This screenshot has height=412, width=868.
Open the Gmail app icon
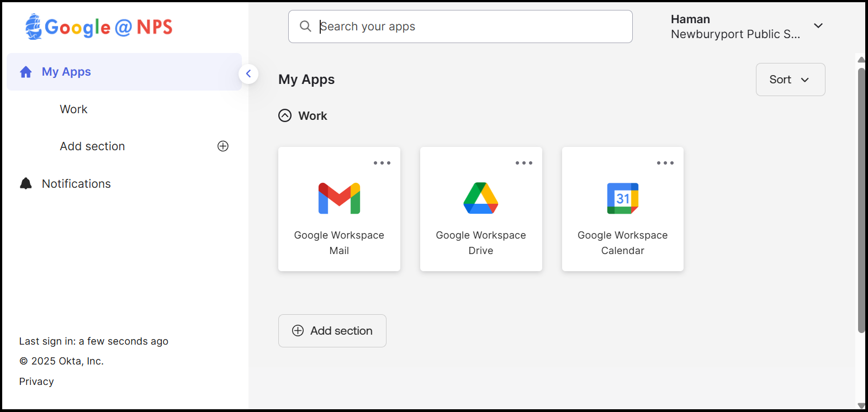click(x=339, y=198)
